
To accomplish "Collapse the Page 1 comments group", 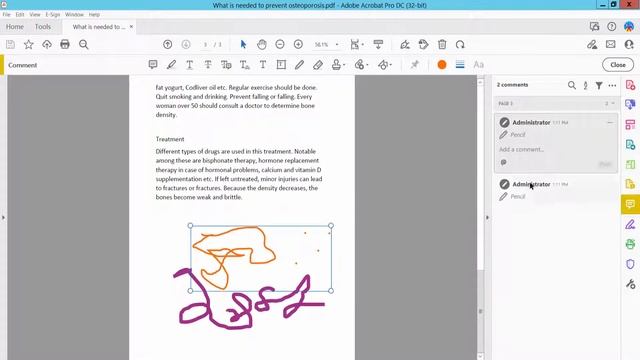I will tap(613, 104).
